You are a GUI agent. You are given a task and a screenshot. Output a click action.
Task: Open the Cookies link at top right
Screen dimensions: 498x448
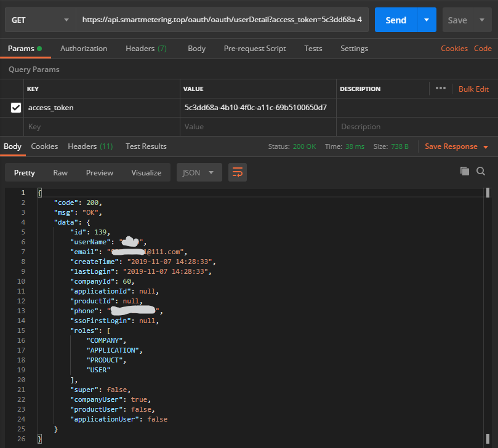[x=454, y=49]
